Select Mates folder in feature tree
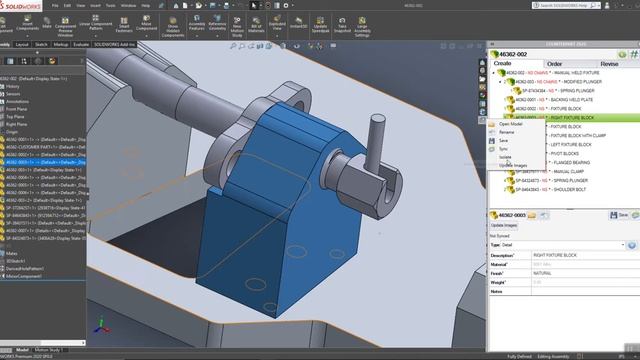Screen dimensions: 640x360 [11, 253]
